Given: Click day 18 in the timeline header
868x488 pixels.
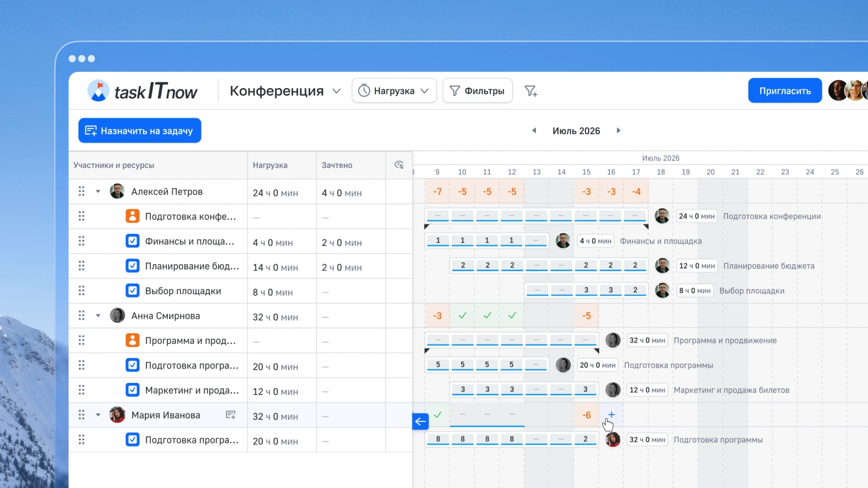Looking at the screenshot, I should point(661,172).
